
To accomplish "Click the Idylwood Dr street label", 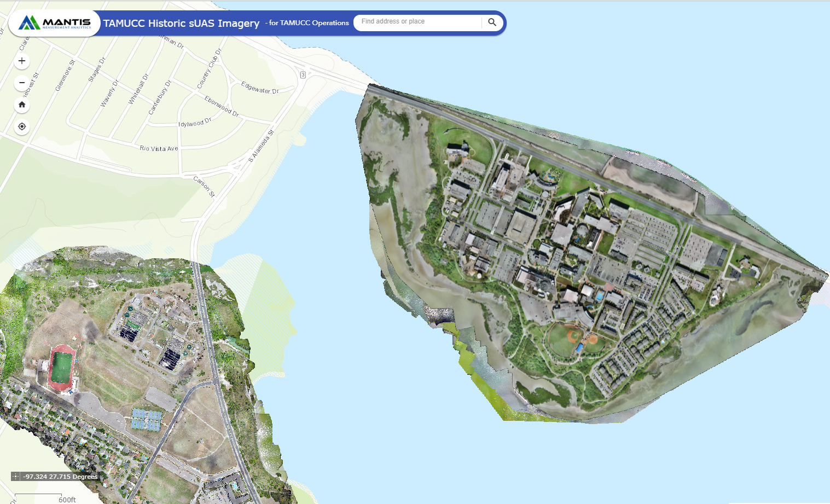I will coord(195,123).
